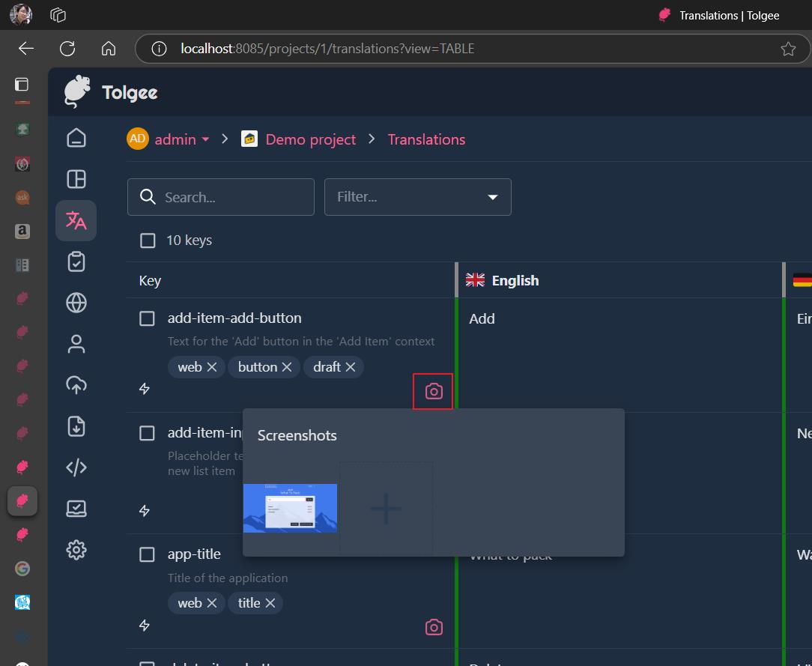
Task: Click the plus box to add screenshot
Action: 386,508
